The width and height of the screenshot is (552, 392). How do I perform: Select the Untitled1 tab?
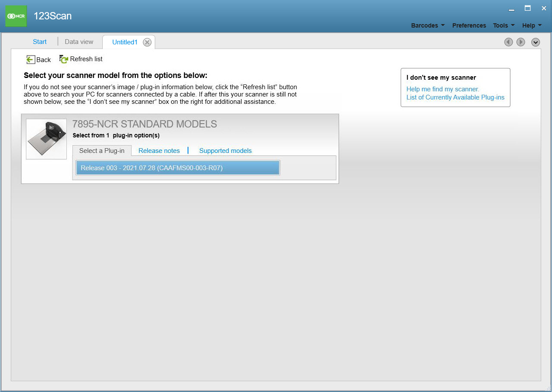[x=125, y=42]
